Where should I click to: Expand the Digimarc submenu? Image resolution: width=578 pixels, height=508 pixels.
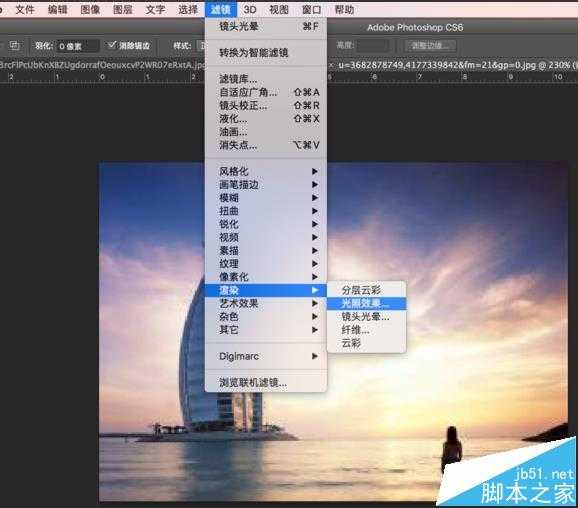coord(266,356)
